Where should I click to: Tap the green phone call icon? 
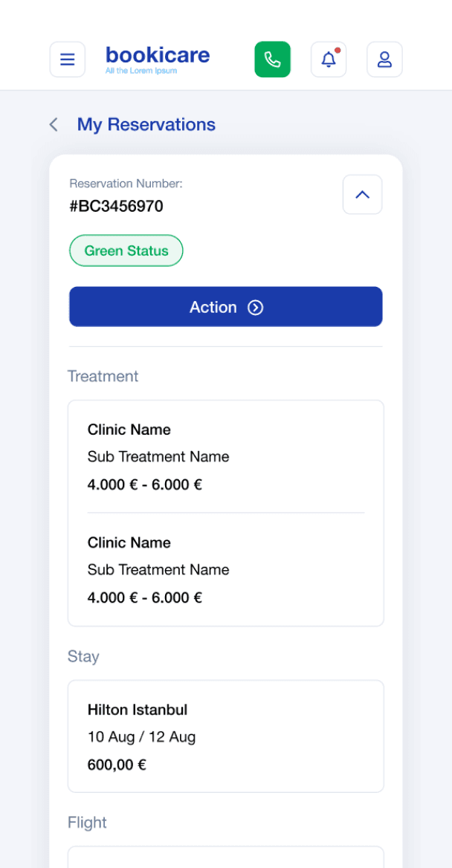tap(272, 59)
